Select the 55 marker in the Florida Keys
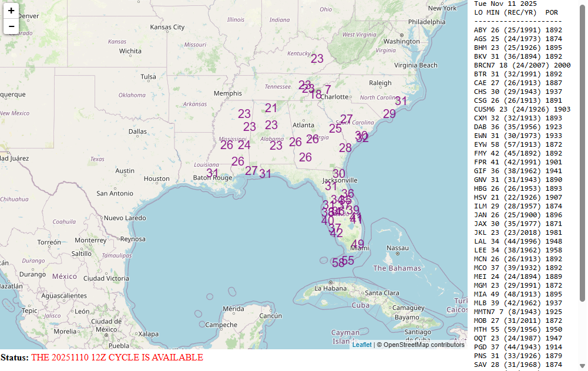The width and height of the screenshot is (588, 371). pos(348,260)
